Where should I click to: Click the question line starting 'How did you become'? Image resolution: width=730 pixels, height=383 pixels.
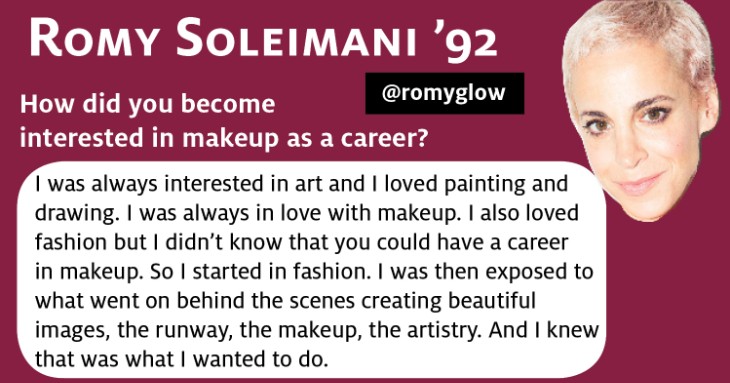coord(148,104)
